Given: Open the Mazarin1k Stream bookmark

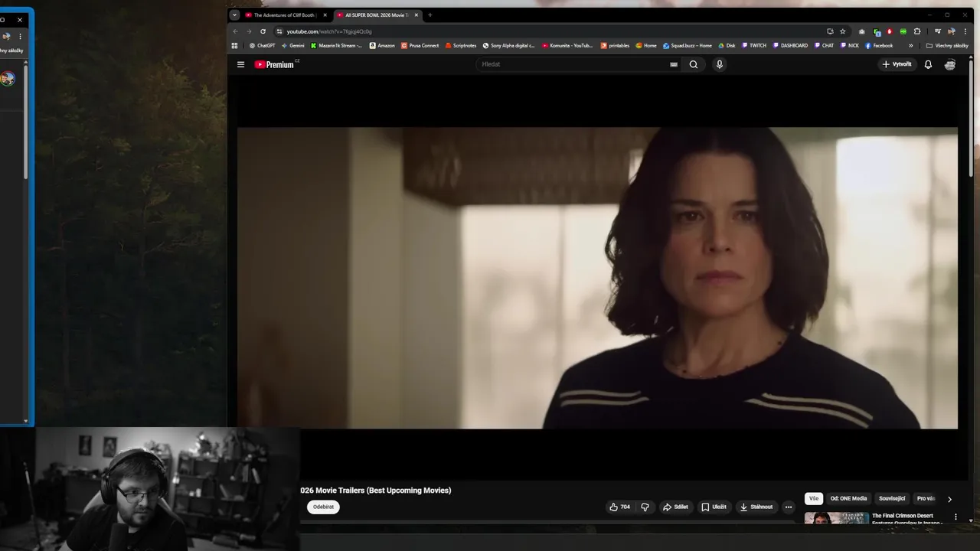Looking at the screenshot, I should point(336,45).
